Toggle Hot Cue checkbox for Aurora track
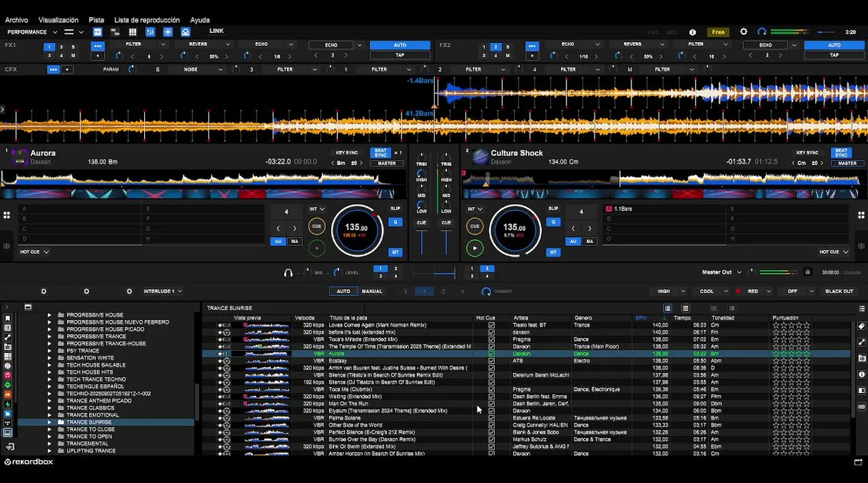 click(x=491, y=354)
